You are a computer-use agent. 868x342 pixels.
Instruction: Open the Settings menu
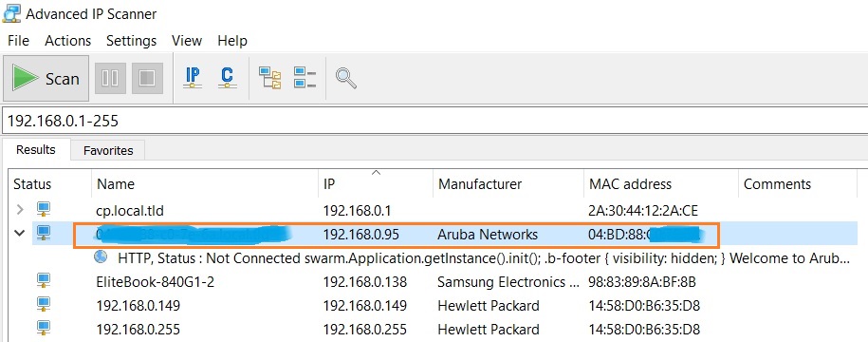tap(131, 41)
